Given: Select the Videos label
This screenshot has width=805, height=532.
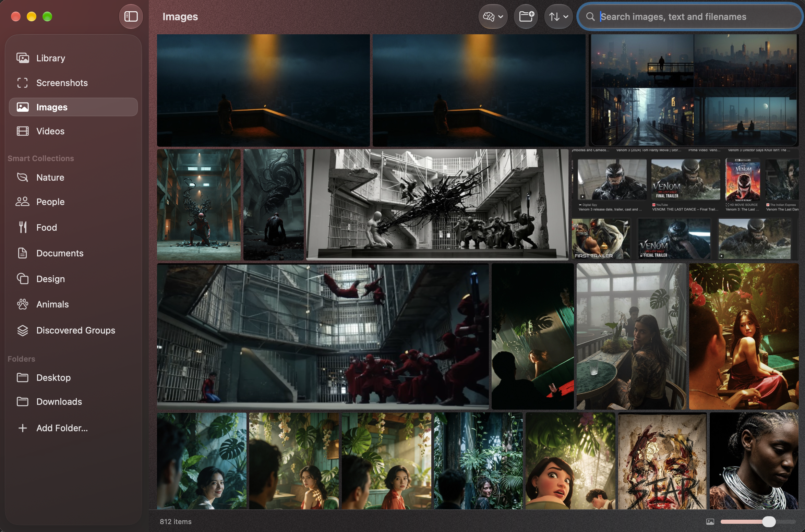Looking at the screenshot, I should click(50, 131).
